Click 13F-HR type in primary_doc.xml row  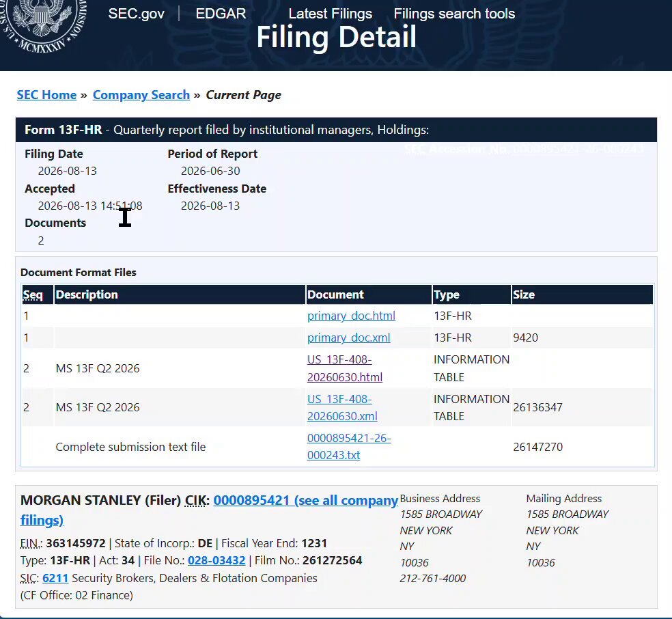coord(453,338)
